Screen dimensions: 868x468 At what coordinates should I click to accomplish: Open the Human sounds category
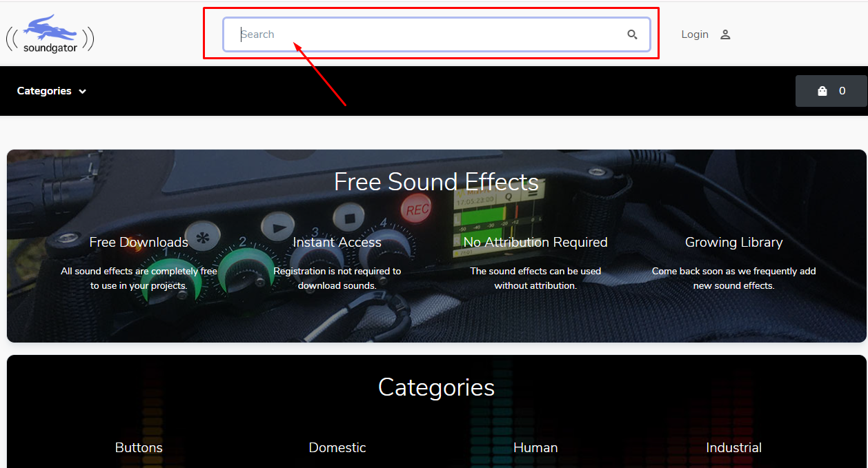click(x=535, y=447)
